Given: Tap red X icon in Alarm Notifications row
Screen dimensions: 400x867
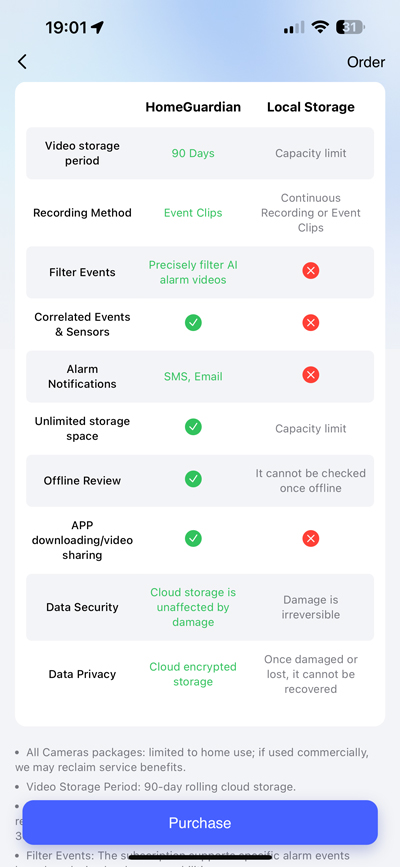Looking at the screenshot, I should (310, 375).
